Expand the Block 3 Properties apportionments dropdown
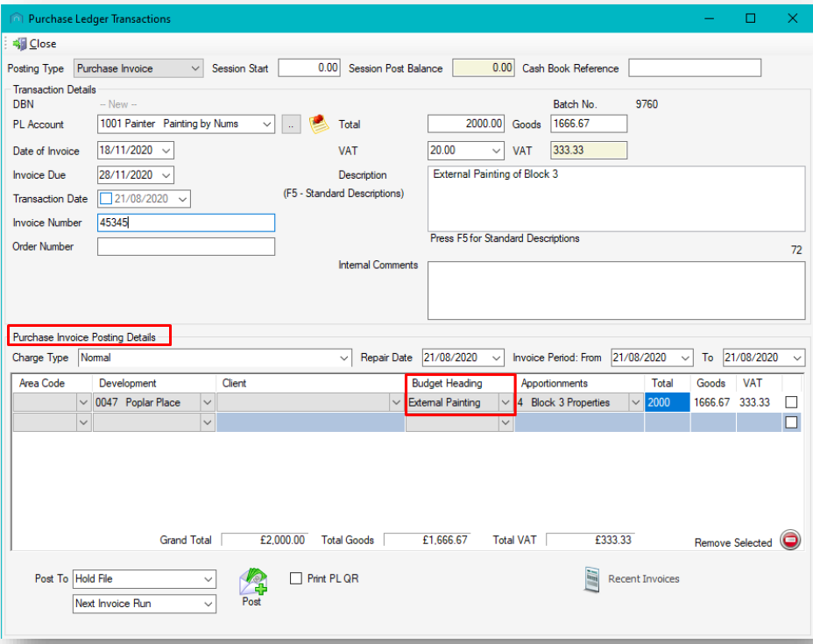Screen dimensions: 813x644 pyautogui.click(x=636, y=402)
